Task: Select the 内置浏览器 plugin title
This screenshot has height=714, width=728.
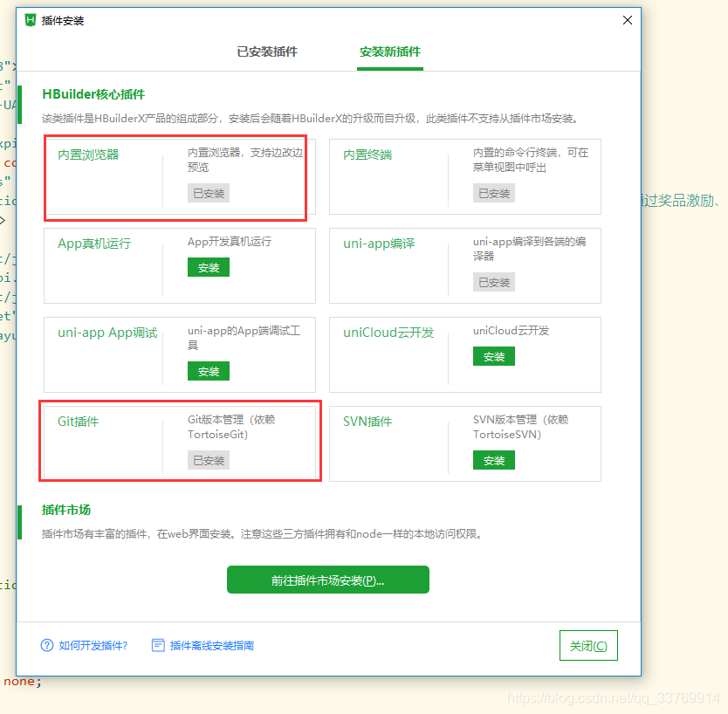Action: 88,154
